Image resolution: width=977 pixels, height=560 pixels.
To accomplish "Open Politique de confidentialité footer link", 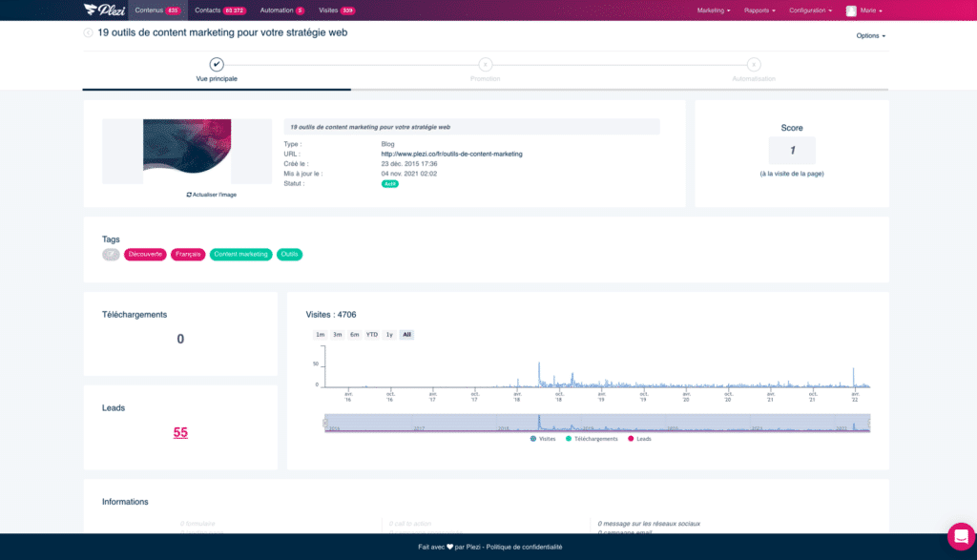I will [524, 547].
